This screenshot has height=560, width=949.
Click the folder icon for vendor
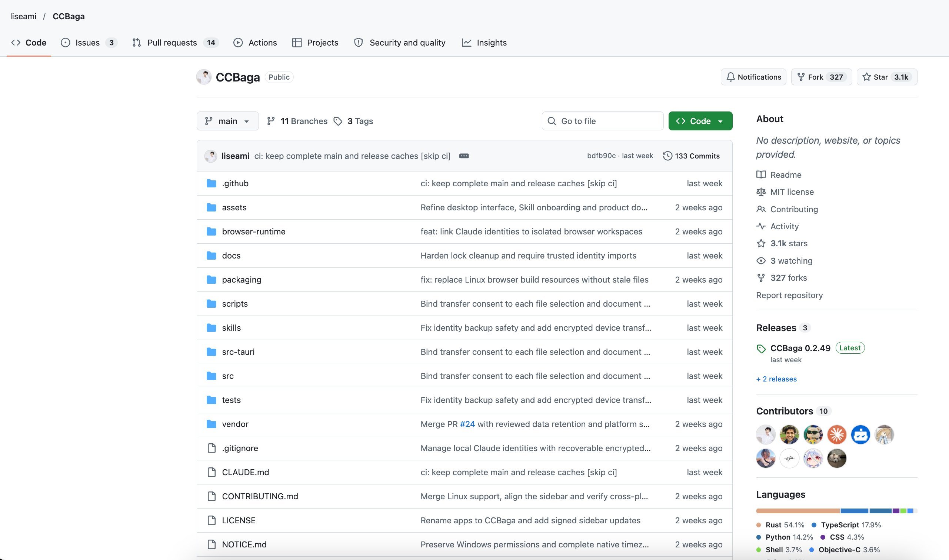211,424
